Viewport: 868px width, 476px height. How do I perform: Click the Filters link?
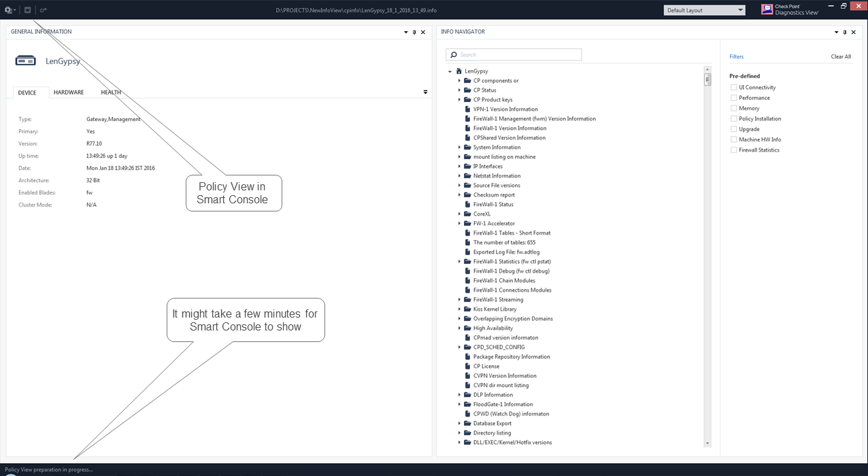coord(736,57)
